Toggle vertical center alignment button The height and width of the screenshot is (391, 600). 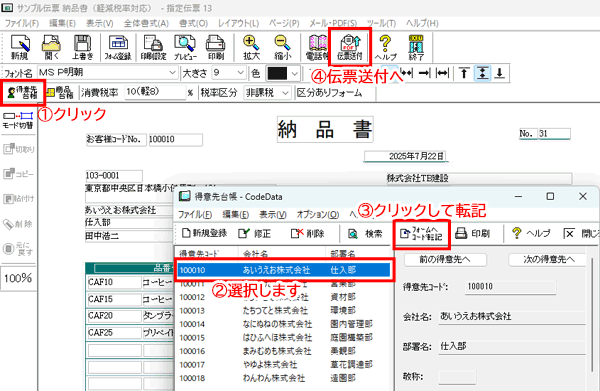tap(482, 73)
